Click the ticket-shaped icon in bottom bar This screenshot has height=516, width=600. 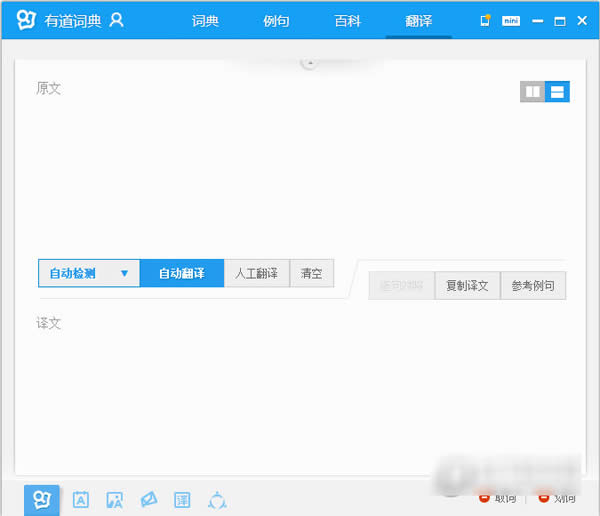coord(148,500)
